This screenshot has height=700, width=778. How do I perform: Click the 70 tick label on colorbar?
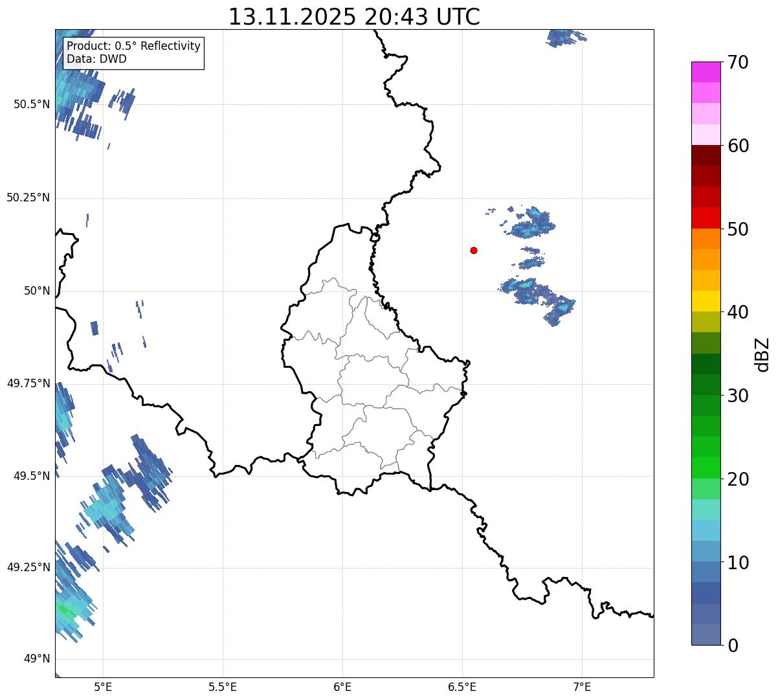click(739, 62)
